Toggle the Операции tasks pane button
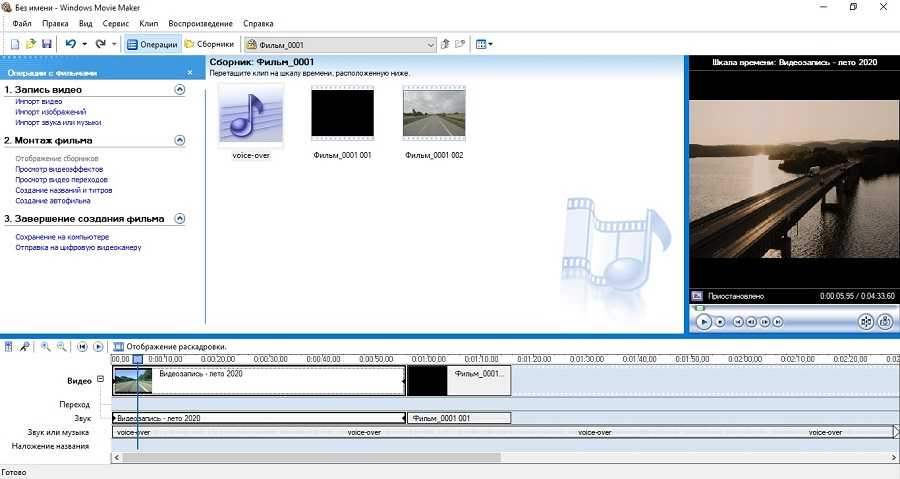Image resolution: width=900 pixels, height=479 pixels. tap(153, 44)
